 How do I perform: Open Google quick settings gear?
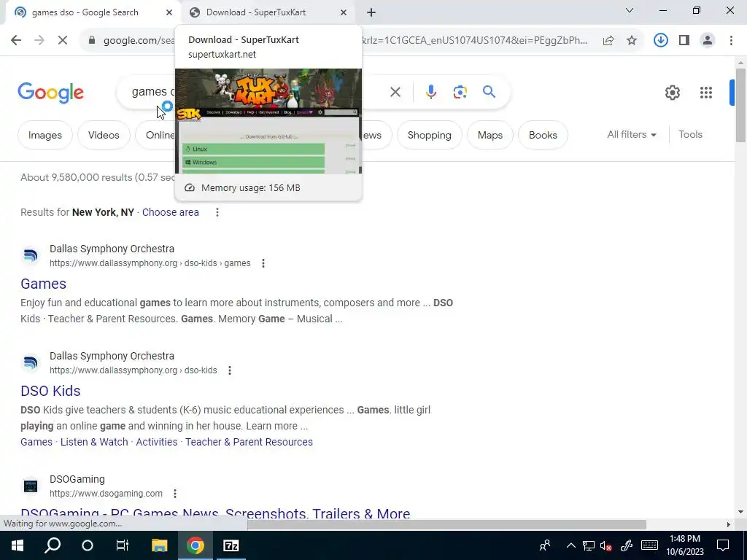click(x=672, y=93)
